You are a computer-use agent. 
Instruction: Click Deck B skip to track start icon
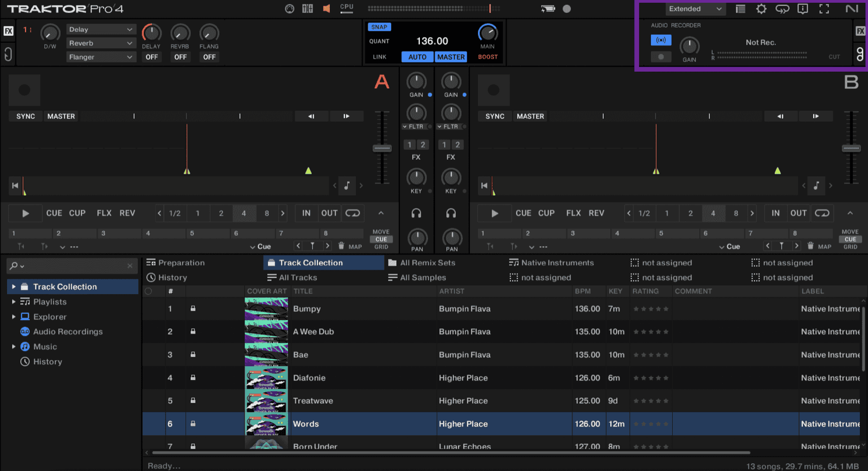484,186
